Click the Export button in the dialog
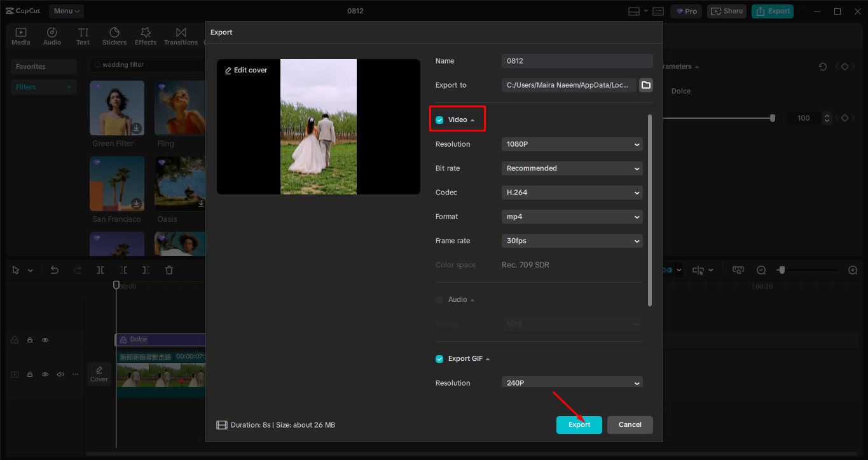868x460 pixels. 579,424
